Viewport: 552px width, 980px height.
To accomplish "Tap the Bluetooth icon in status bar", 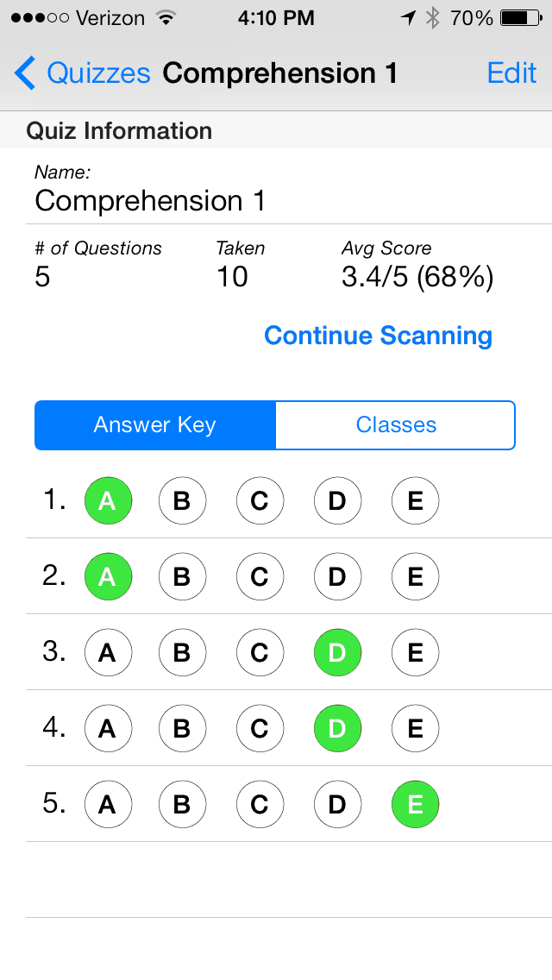I will [x=433, y=18].
